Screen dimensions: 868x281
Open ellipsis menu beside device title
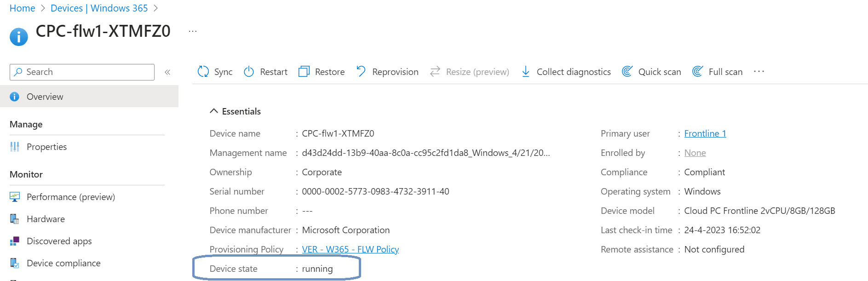point(193,31)
